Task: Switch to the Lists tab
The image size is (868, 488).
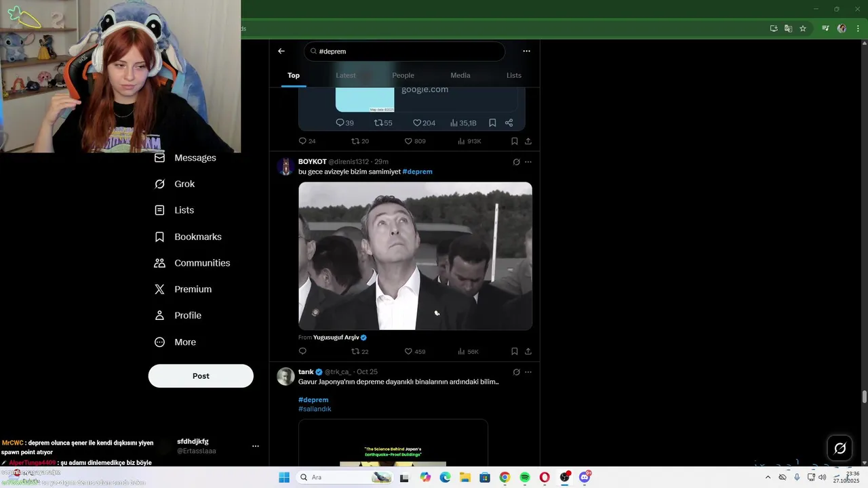Action: pyautogui.click(x=514, y=75)
